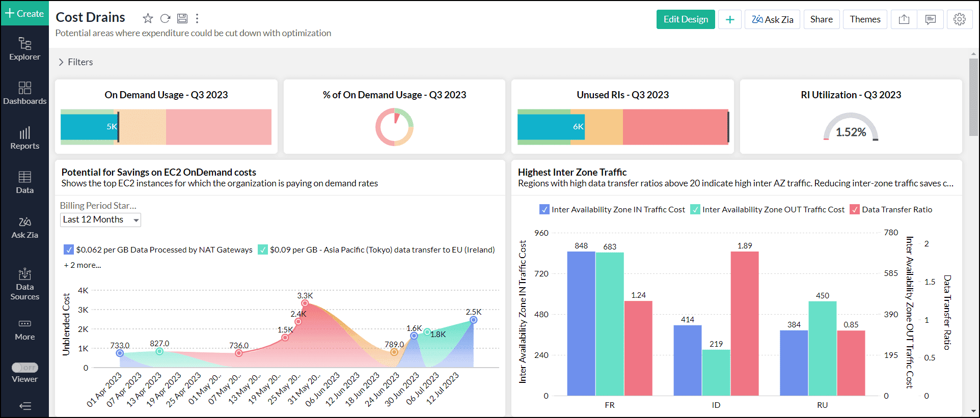Uncheck Inter Availability Zone IN Traffic Cost
The height and width of the screenshot is (418, 980).
click(545, 210)
